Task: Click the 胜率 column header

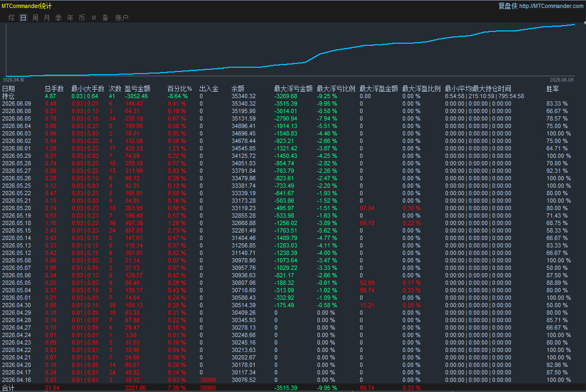Action: pos(552,89)
